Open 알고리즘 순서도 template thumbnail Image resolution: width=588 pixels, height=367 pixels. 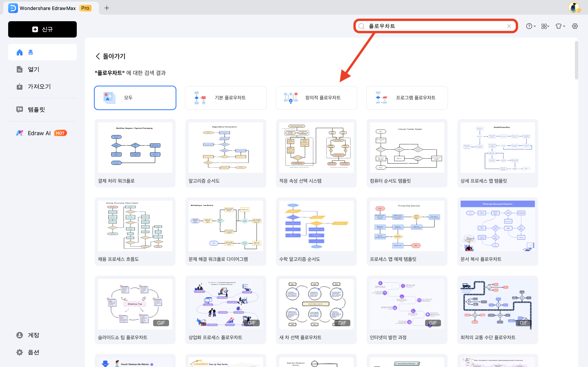pos(225,148)
